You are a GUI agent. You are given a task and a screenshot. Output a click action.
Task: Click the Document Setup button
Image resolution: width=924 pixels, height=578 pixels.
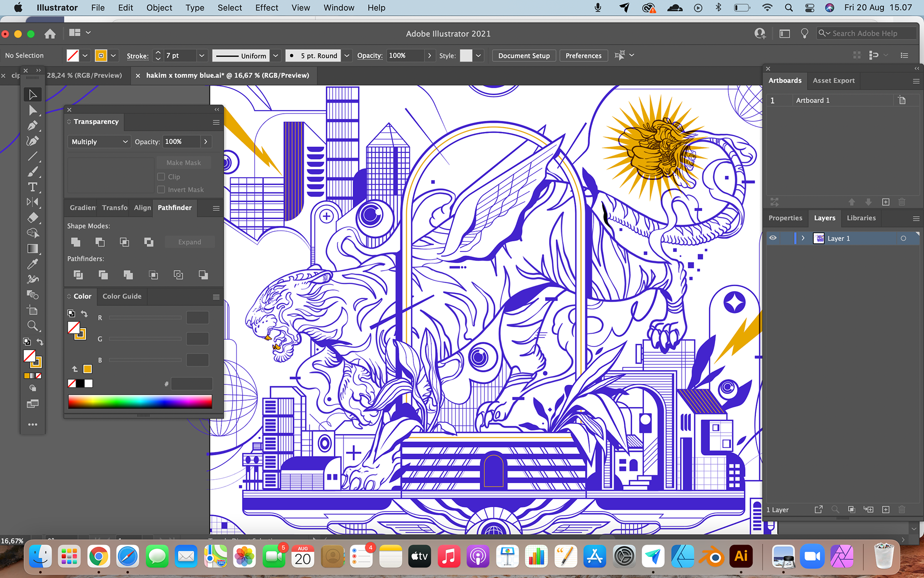[524, 56]
